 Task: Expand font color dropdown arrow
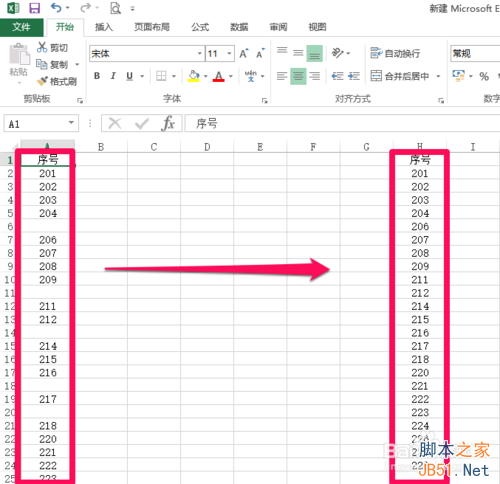coord(231,76)
